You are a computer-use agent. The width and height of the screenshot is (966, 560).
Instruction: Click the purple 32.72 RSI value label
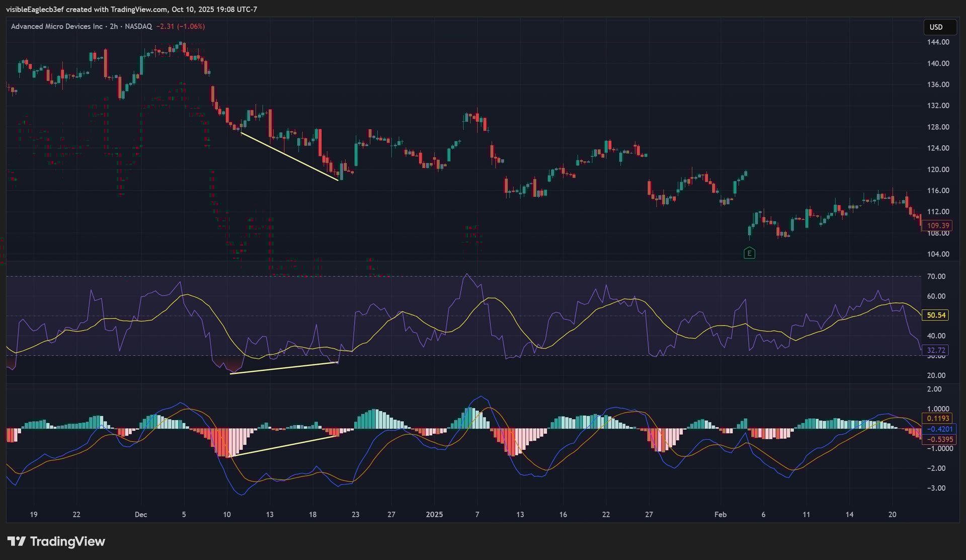(936, 350)
